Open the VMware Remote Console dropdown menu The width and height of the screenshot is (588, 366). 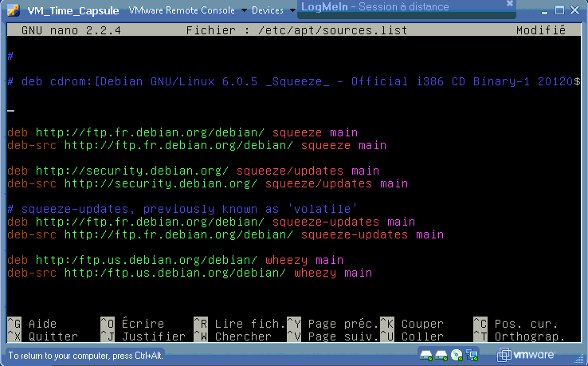coord(187,10)
